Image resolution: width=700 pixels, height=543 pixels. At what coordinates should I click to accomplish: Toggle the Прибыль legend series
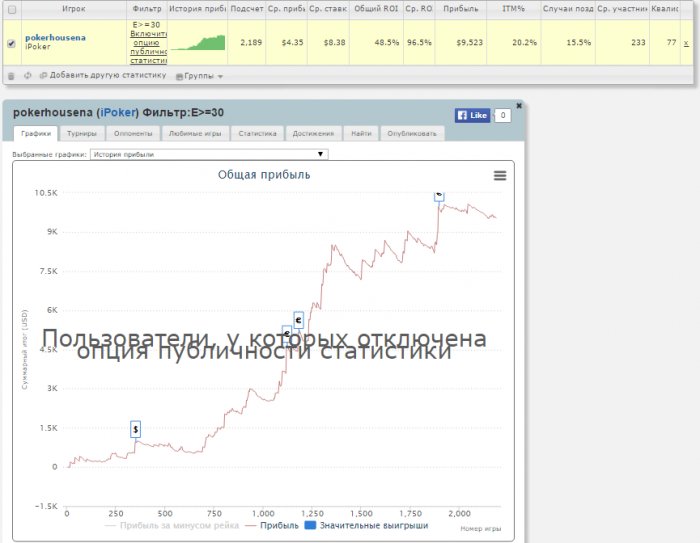(272, 526)
